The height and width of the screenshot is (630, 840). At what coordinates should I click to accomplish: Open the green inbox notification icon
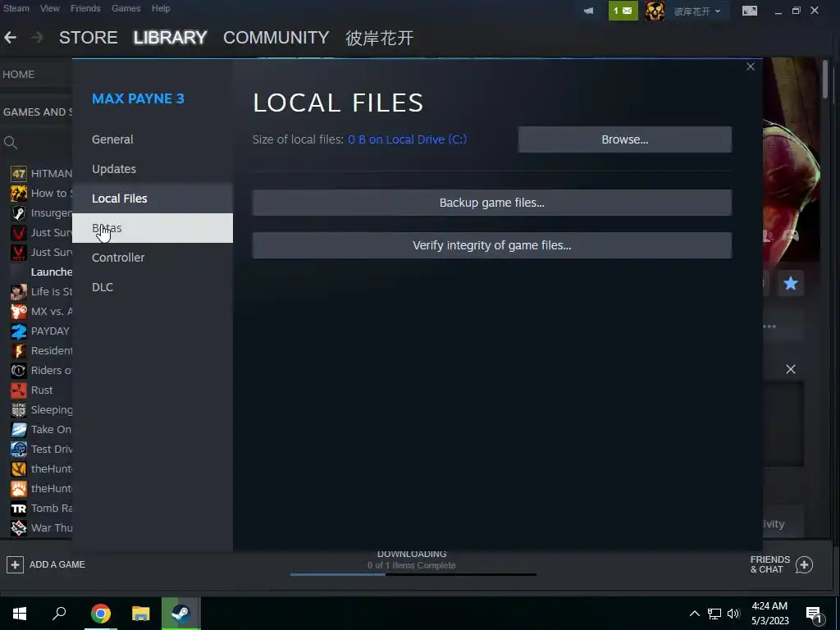(x=623, y=11)
